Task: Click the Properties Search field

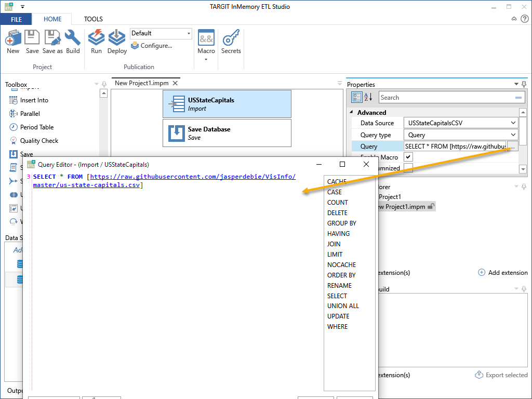Action: 451,98
